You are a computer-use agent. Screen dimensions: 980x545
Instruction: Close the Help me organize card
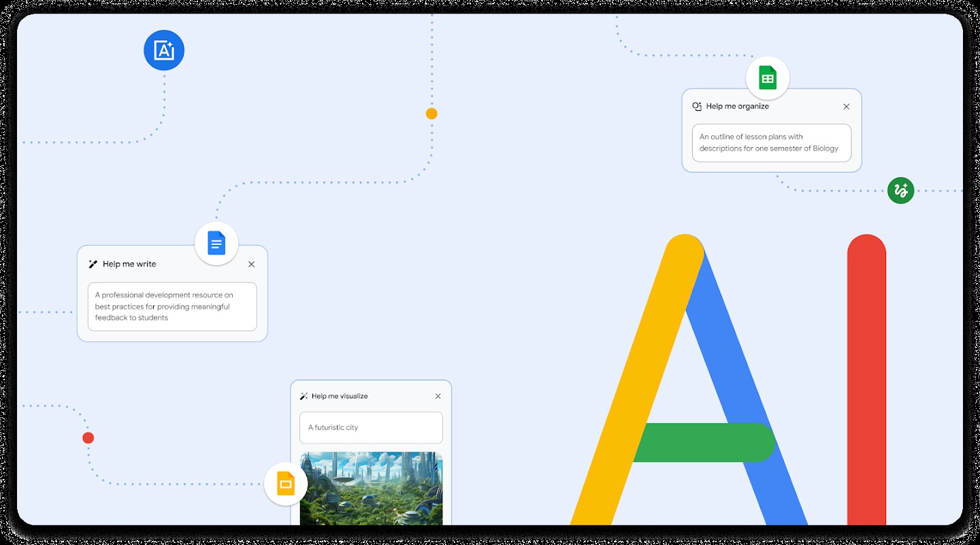coord(847,106)
